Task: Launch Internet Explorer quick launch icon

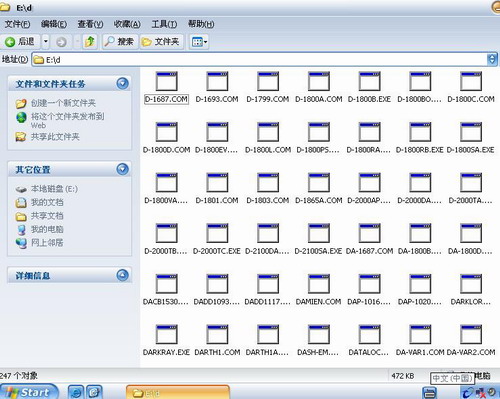Action: [x=76, y=392]
